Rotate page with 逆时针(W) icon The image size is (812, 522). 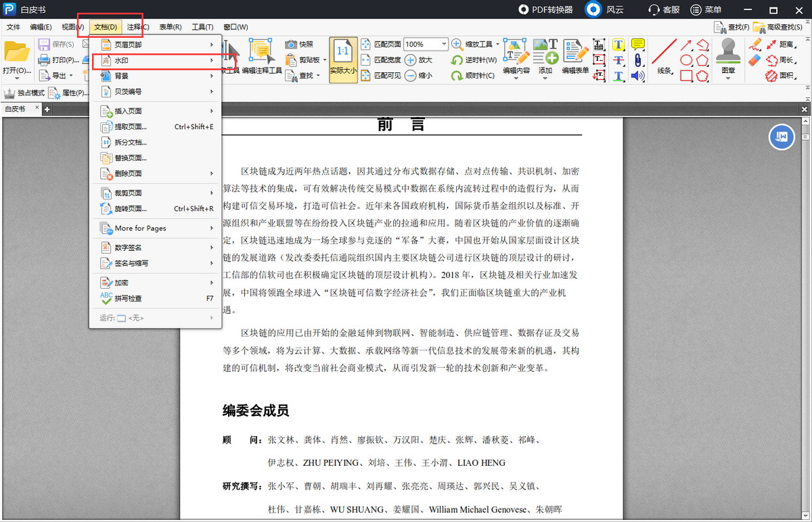(x=457, y=60)
